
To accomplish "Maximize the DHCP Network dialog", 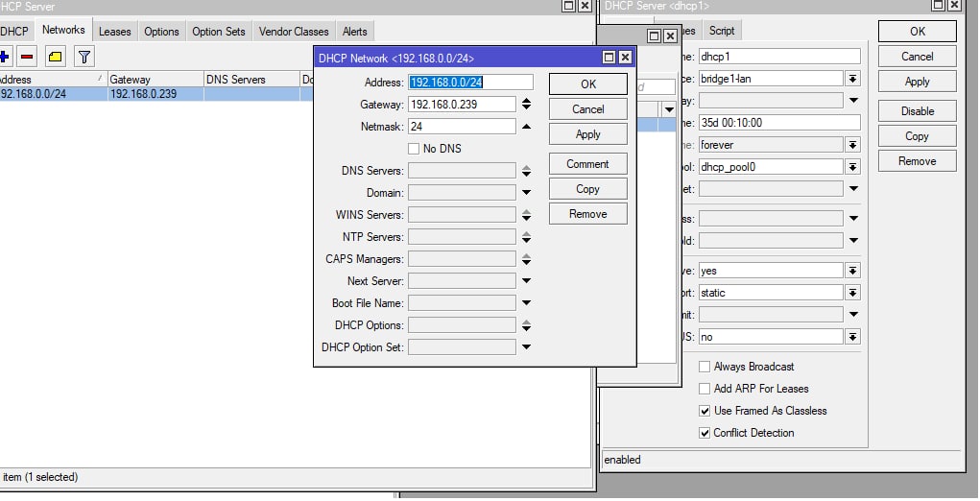I will tap(609, 58).
